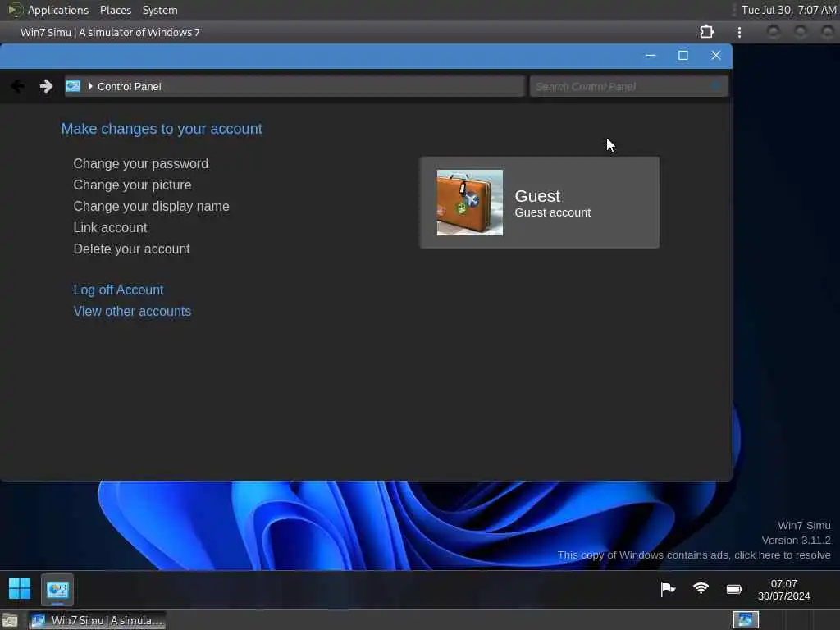Screen dimensions: 840x630
Task: Expand the Control Panel breadcrumb arrow
Action: coord(90,86)
